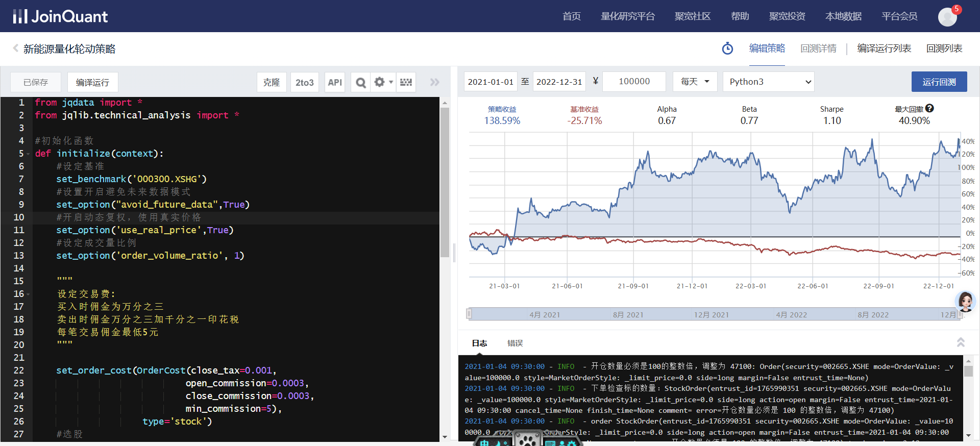980x446 pixels.
Task: Open the editor settings gear icon
Action: (379, 82)
